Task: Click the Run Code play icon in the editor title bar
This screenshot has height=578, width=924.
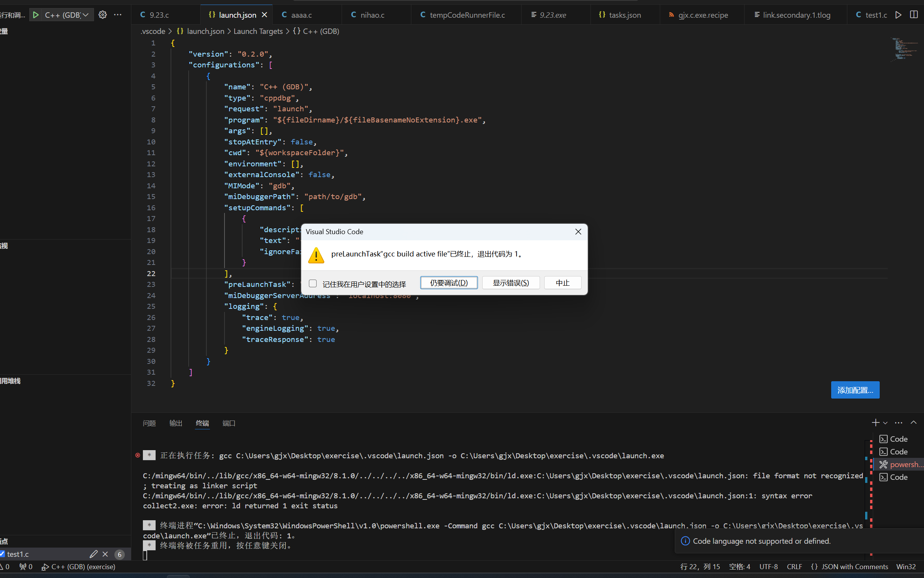Action: (898, 15)
